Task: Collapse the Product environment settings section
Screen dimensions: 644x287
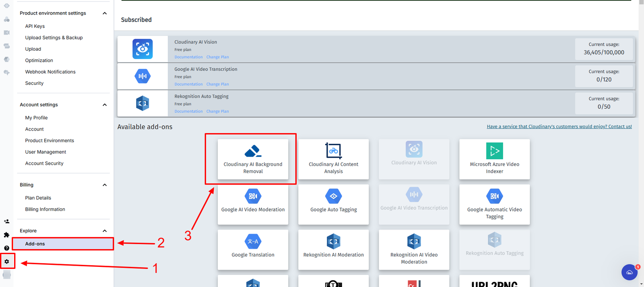Action: pyautogui.click(x=105, y=13)
